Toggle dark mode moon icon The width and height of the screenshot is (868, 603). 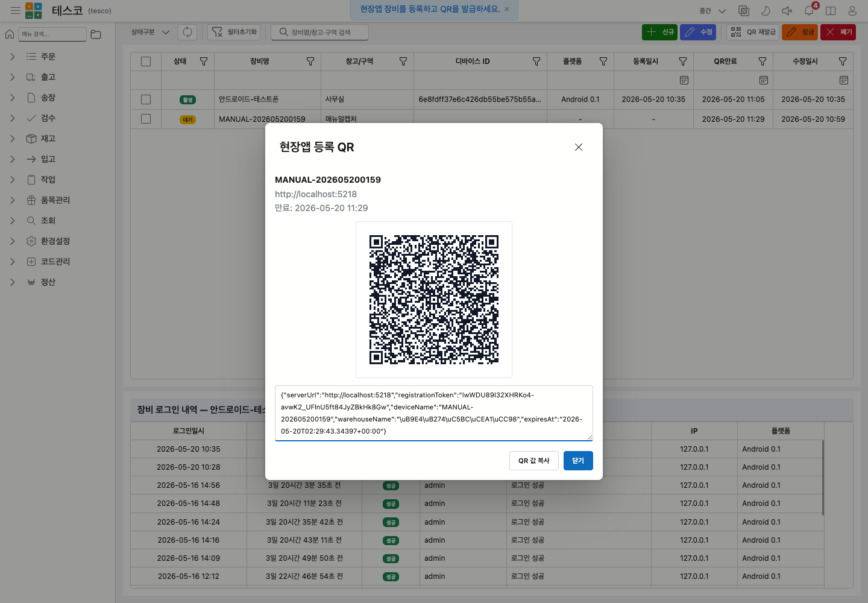point(766,11)
